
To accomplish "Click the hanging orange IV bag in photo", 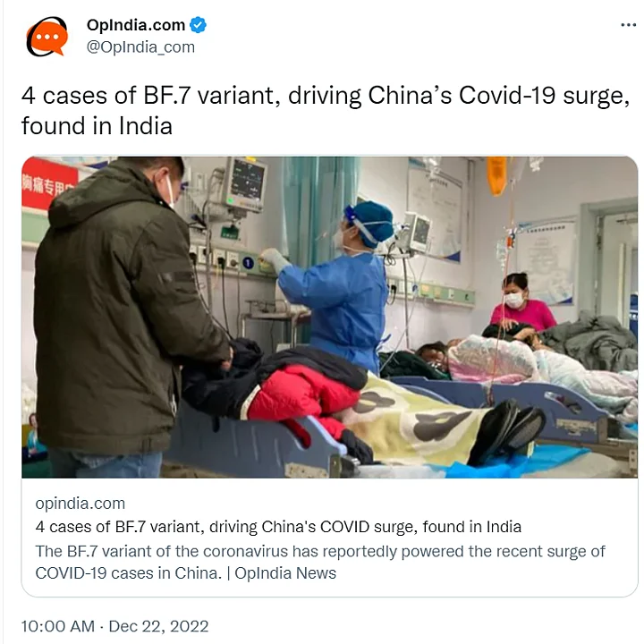I will coord(496,175).
